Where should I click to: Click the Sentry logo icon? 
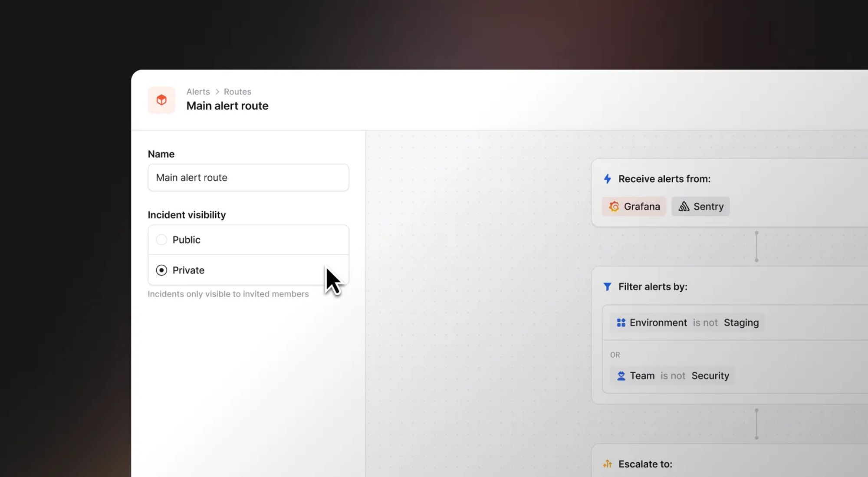point(684,207)
